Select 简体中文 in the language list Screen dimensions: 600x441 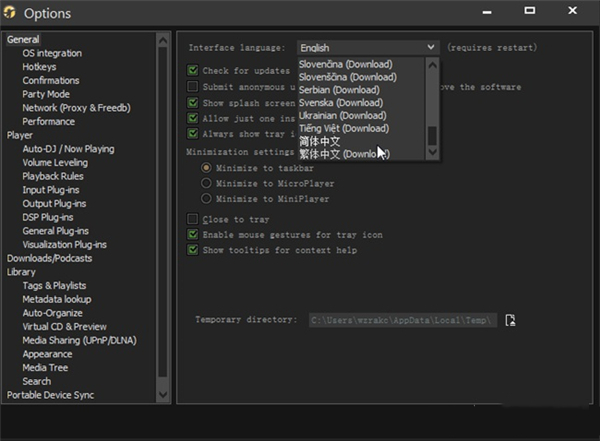coord(321,141)
